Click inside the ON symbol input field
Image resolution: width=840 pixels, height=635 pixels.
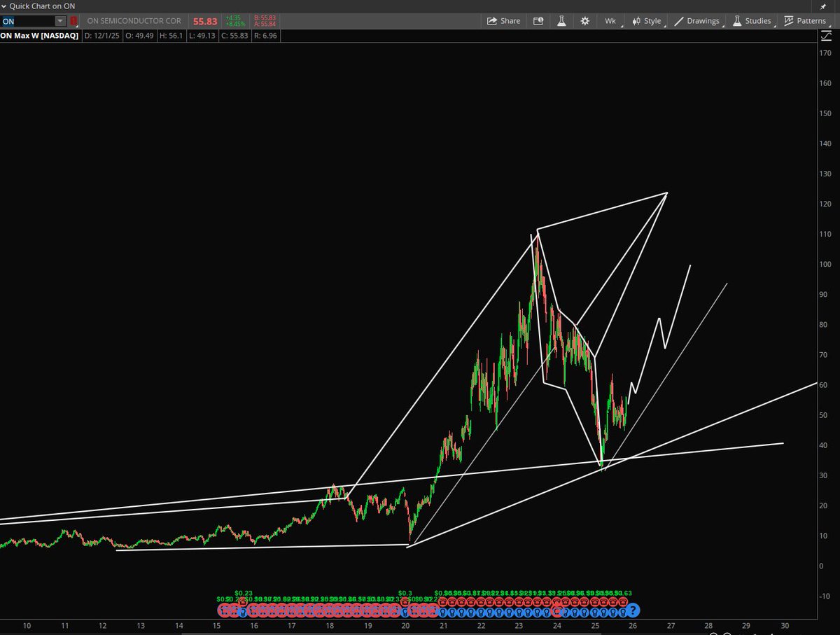pos(28,21)
